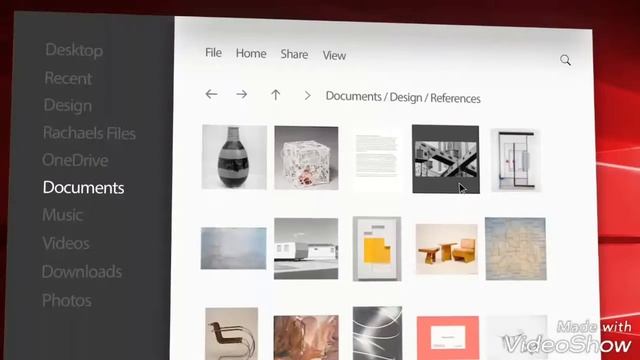This screenshot has height=360, width=640.
Task: Open Photos in the sidebar
Action: pyautogui.click(x=67, y=301)
